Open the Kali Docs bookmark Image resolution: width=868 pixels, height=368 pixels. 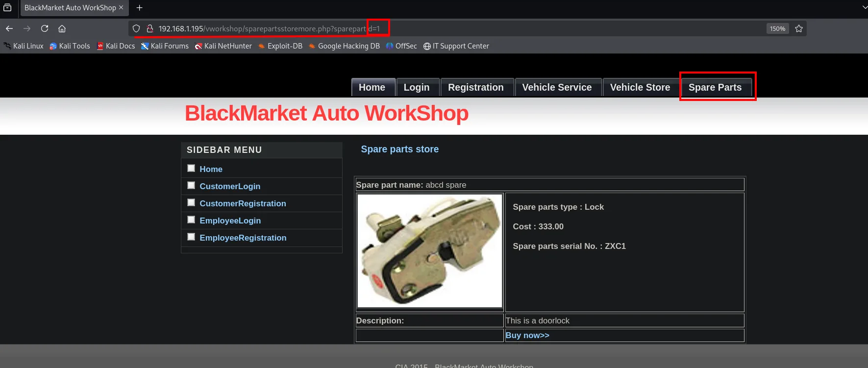116,46
